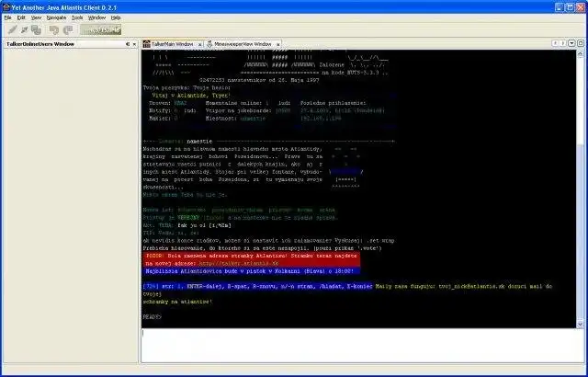Screen dimensions: 588x377
Task: Show the opened documents dropdown list
Action: coord(571,43)
